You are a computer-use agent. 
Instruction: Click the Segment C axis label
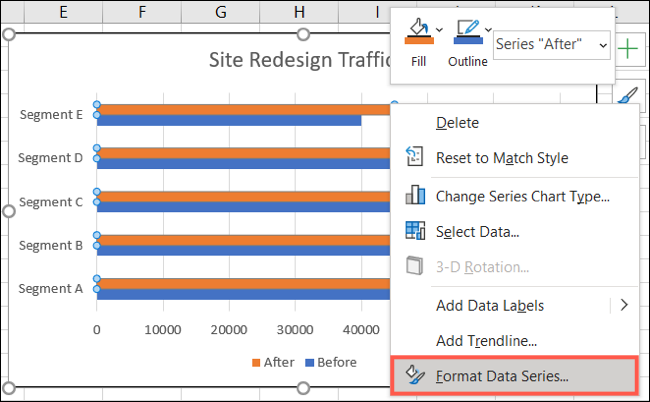tap(51, 202)
